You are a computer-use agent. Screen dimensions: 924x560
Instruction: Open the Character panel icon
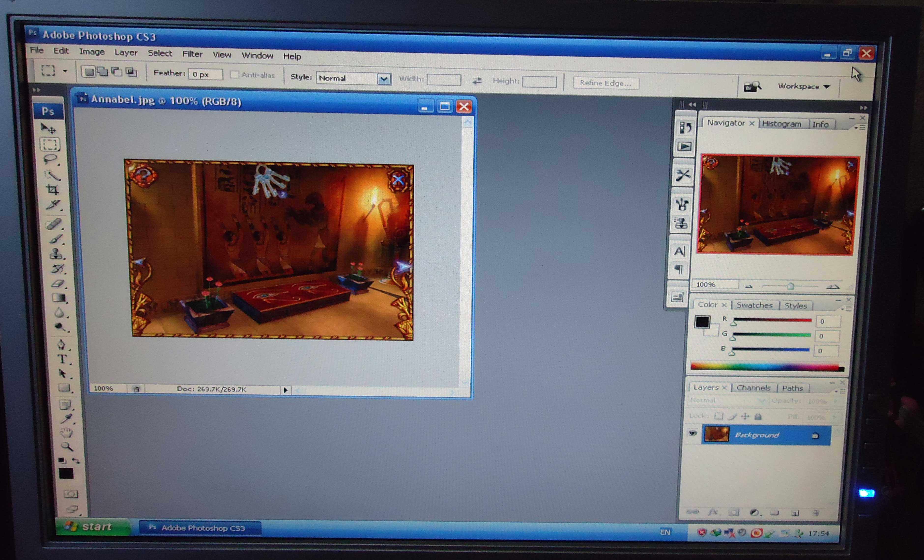(x=680, y=251)
